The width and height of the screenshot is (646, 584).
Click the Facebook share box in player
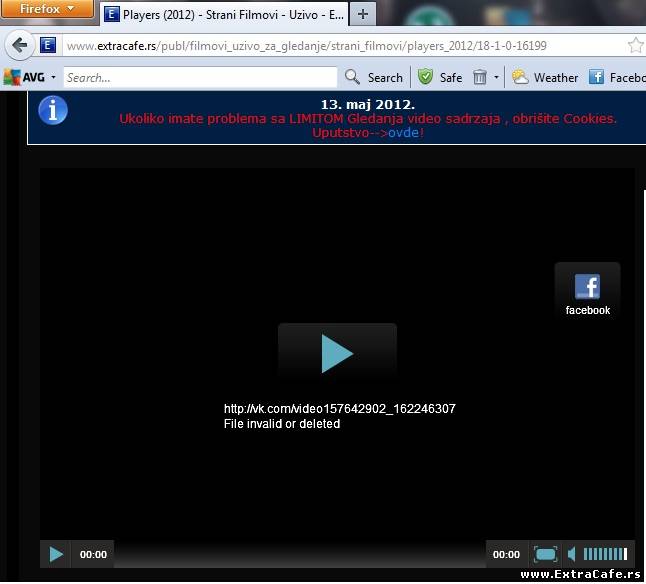(587, 293)
